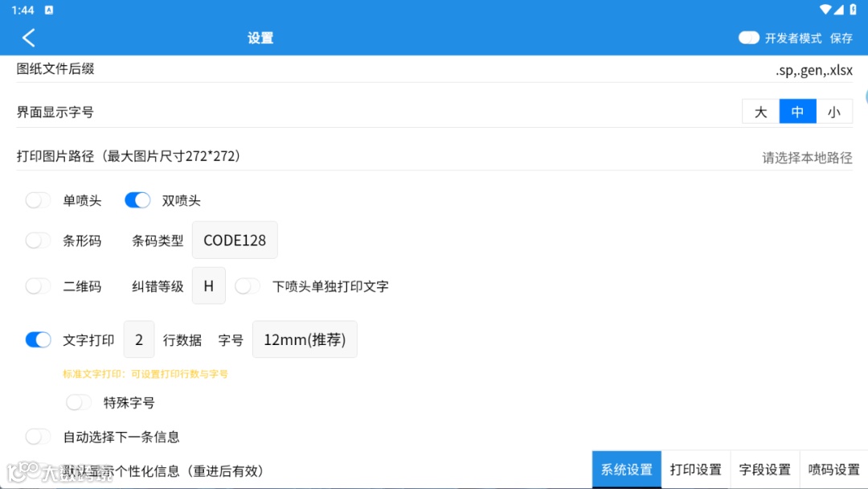Click 图纸文件后缀 label
Screen dimensions: 868x489
(55, 69)
